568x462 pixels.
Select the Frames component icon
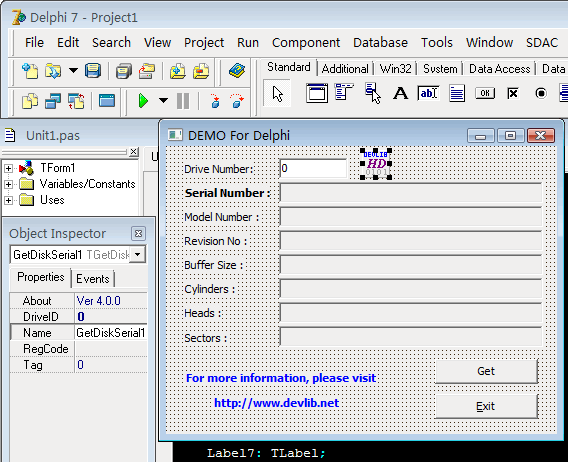click(317, 93)
